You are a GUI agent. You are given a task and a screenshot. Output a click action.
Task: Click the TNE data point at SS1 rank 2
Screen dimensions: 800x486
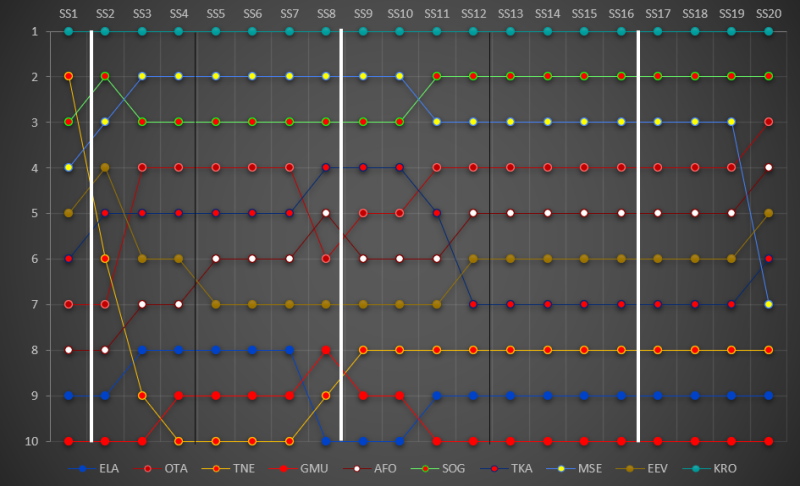[68, 76]
